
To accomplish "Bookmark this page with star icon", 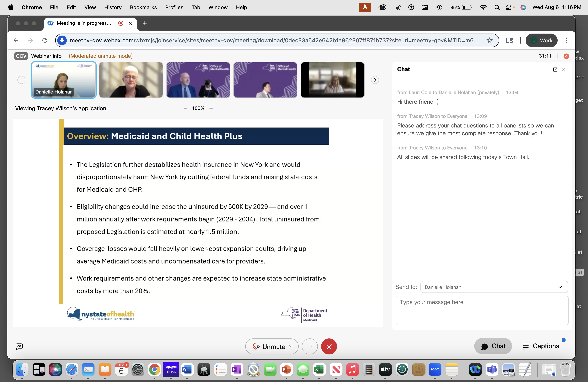I will pyautogui.click(x=489, y=41).
